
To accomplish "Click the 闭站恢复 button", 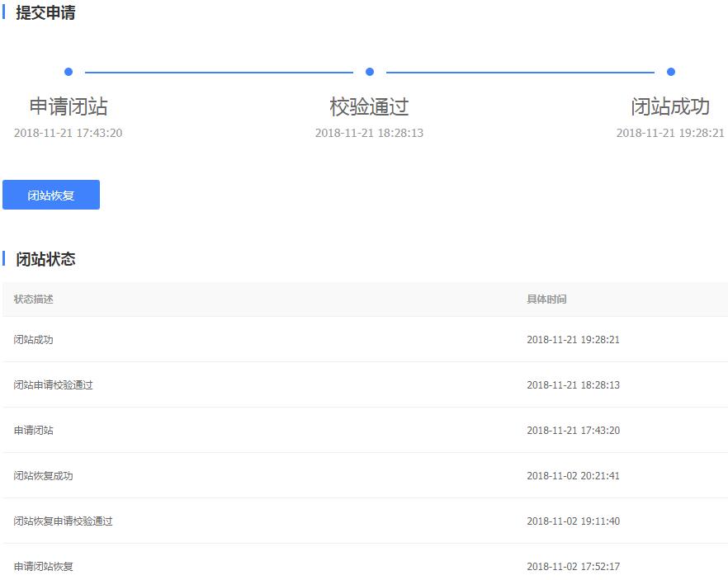I will 51,195.
